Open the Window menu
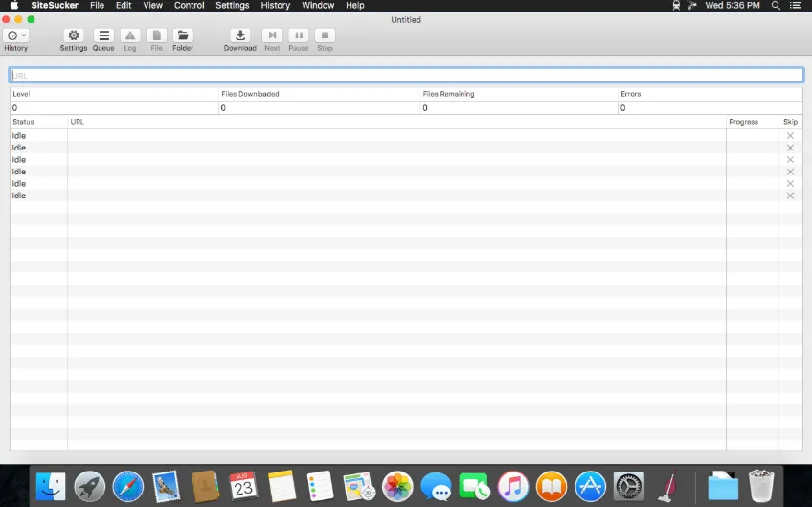The width and height of the screenshot is (812, 507). tap(318, 5)
